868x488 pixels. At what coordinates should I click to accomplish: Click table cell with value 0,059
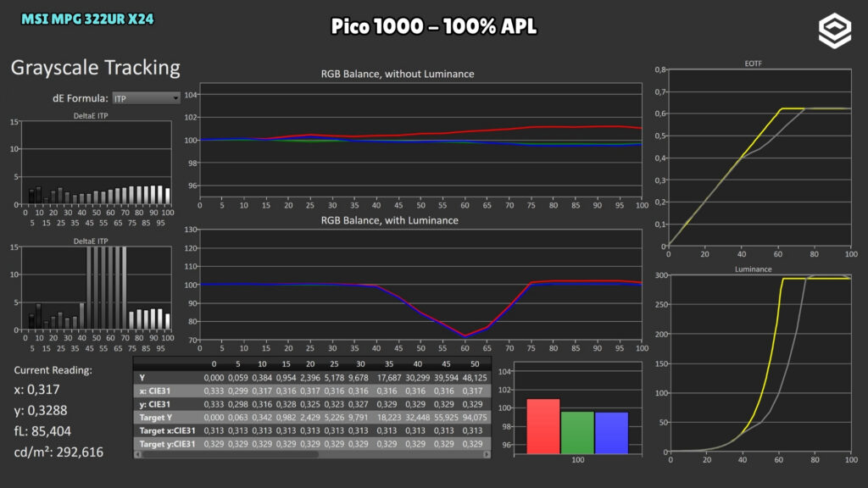[x=238, y=378]
